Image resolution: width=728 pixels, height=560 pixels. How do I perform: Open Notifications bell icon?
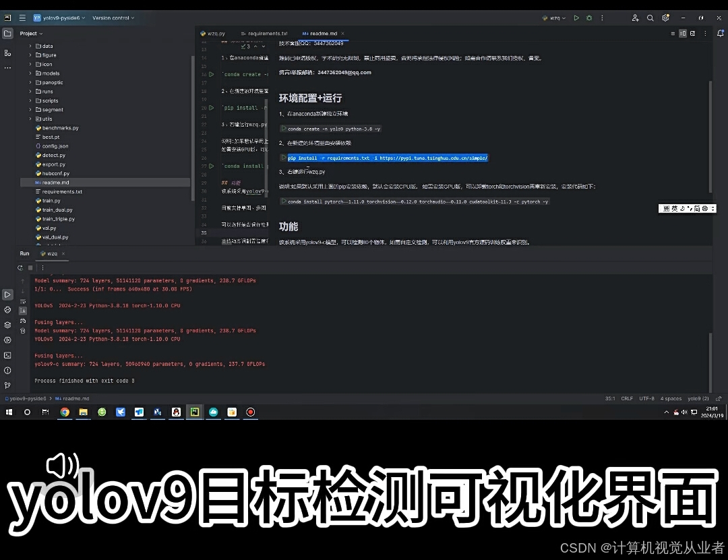point(720,34)
